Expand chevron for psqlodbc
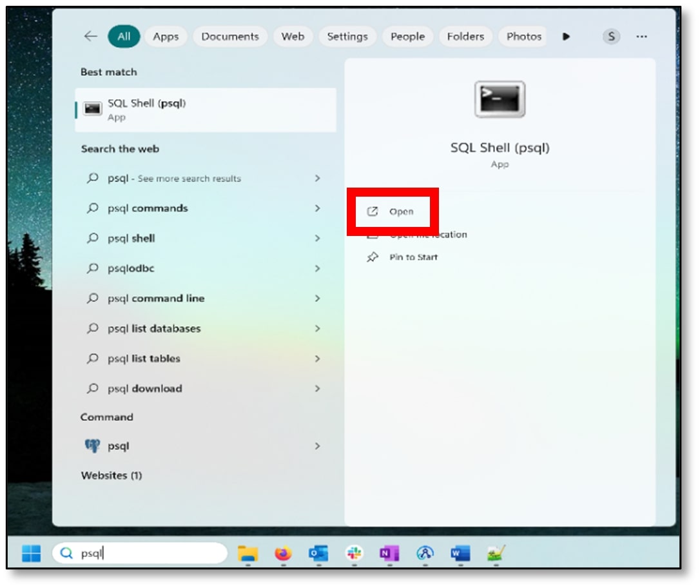The height and width of the screenshot is (588, 700). click(x=317, y=268)
